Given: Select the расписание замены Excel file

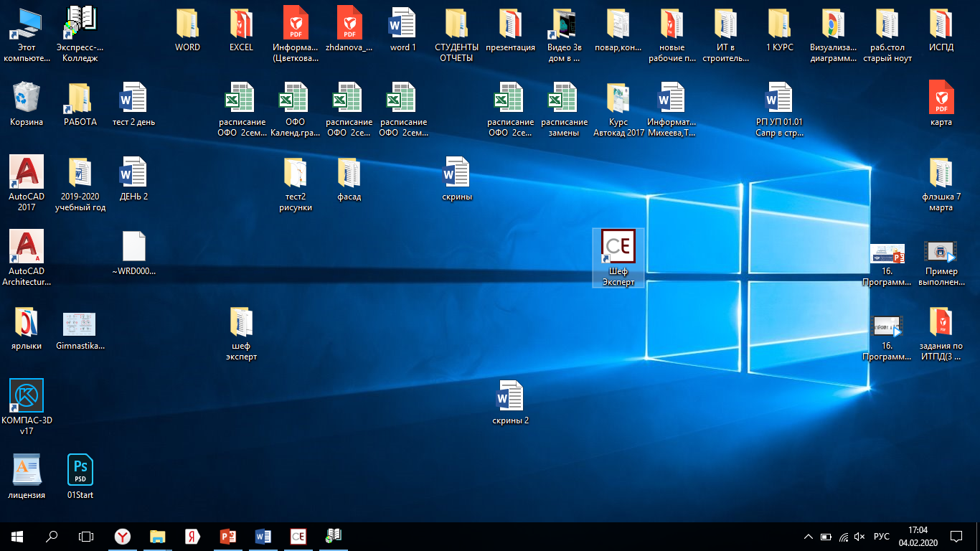Looking at the screenshot, I should (565, 109).
